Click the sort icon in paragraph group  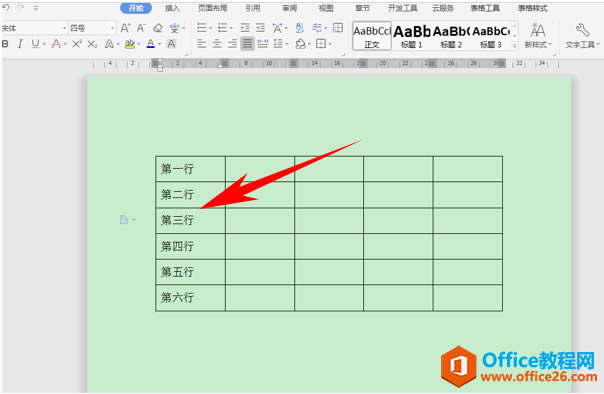click(x=300, y=28)
